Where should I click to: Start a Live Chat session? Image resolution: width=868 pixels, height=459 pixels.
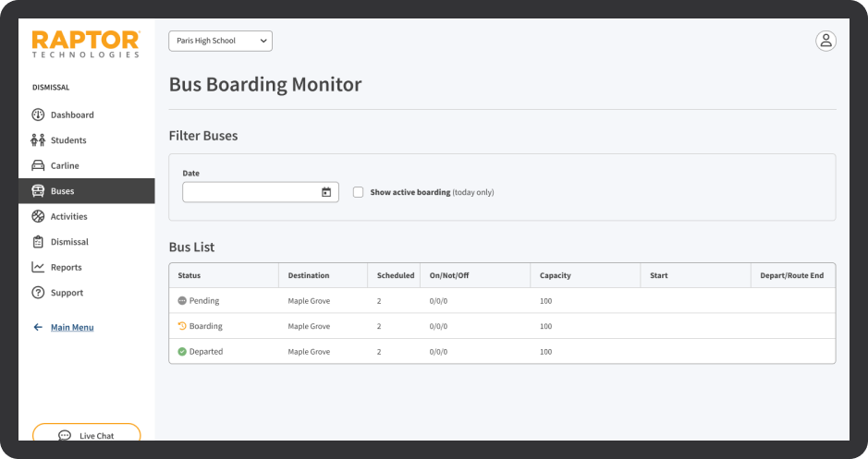tap(86, 435)
